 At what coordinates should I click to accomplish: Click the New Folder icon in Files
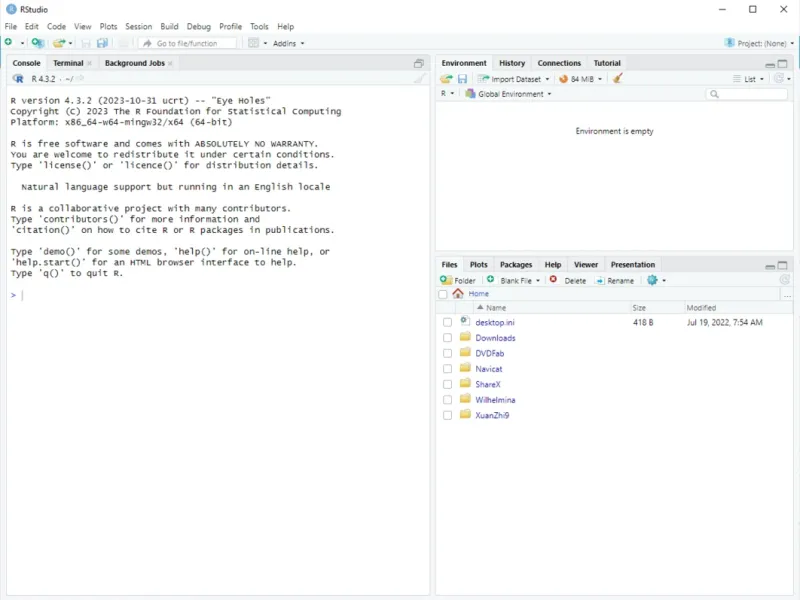[446, 280]
